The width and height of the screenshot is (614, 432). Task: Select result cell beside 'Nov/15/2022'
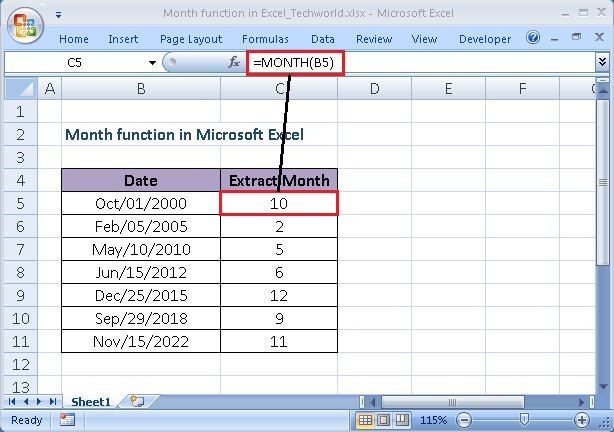(279, 341)
